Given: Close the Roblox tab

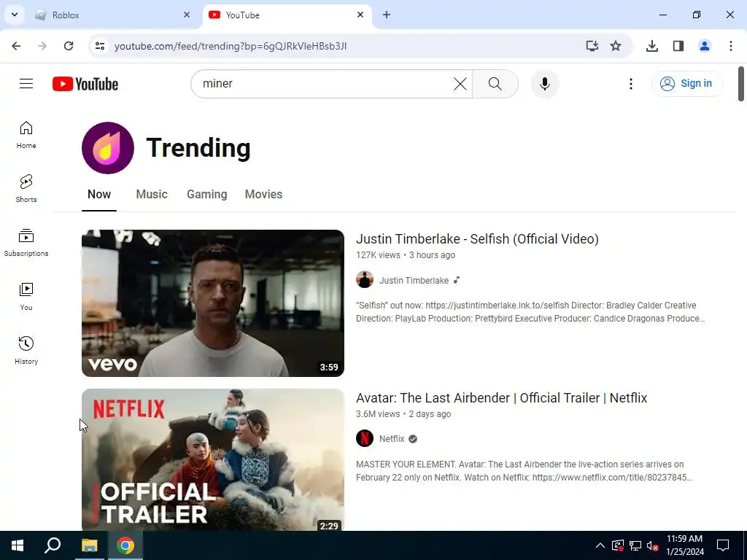Looking at the screenshot, I should click(187, 15).
